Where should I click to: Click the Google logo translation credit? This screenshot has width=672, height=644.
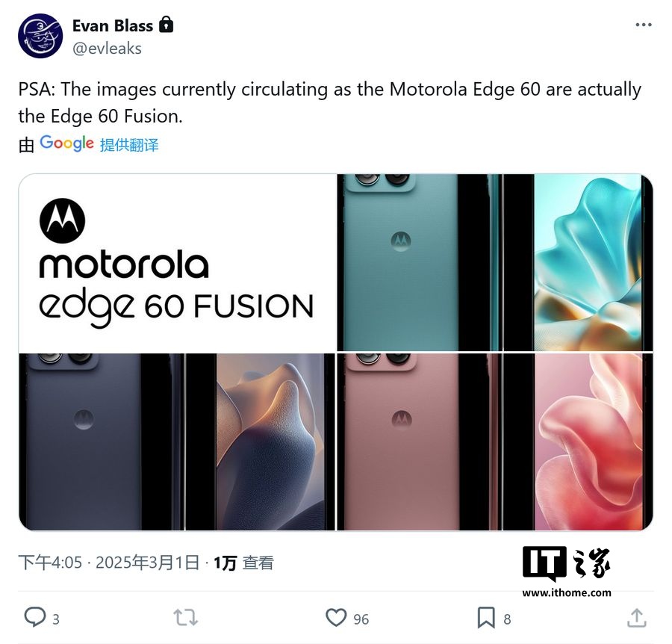tap(67, 143)
